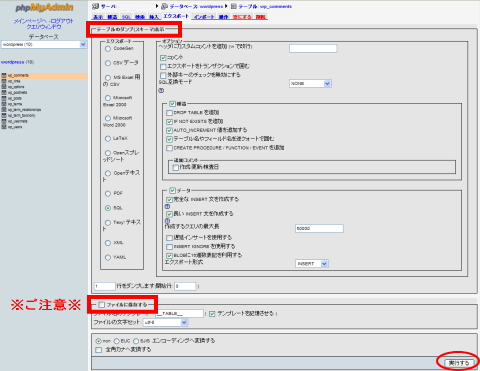Open the エクスポート形式 INSERT dropdown
This screenshot has width=480, height=371.
[312, 264]
